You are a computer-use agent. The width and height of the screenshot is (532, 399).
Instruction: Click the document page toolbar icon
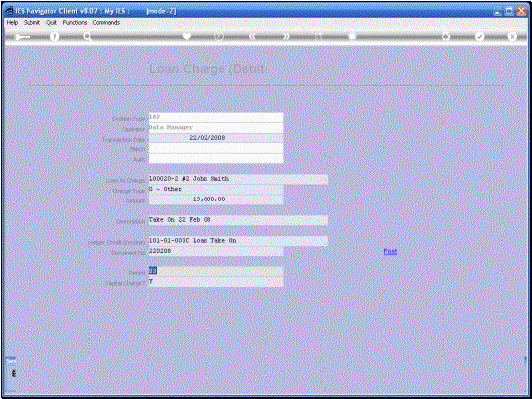[x=352, y=36]
